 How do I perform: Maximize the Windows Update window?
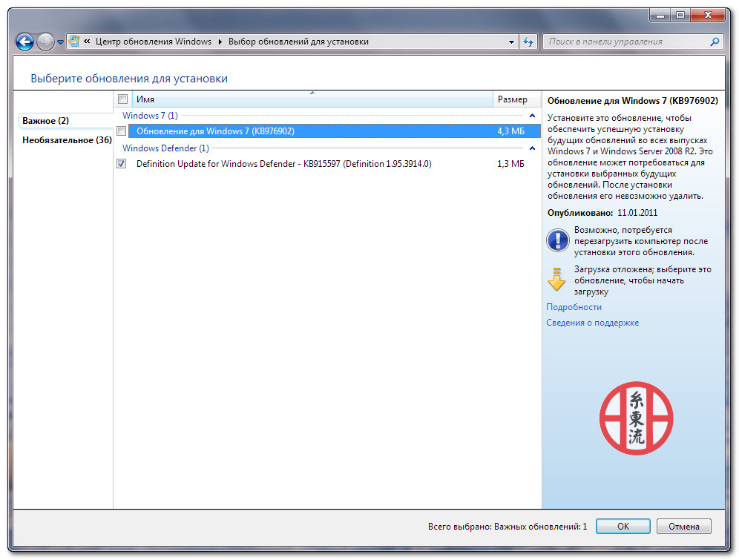680,16
